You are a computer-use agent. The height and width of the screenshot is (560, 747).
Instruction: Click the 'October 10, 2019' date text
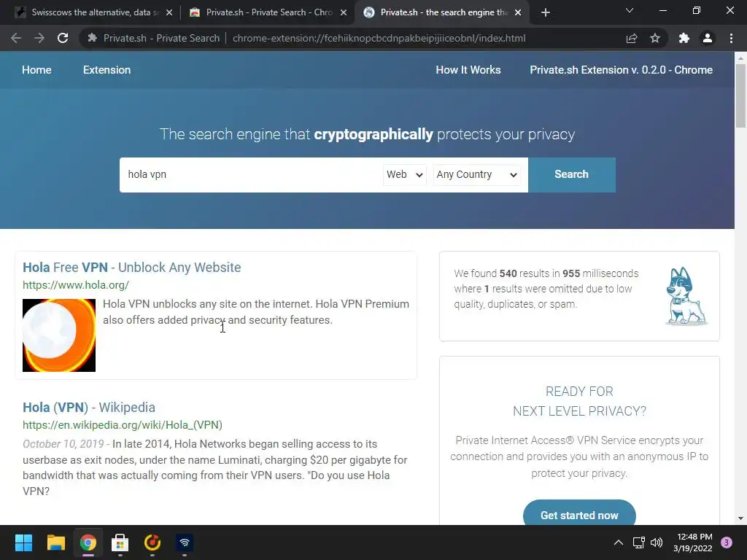pyautogui.click(x=63, y=444)
